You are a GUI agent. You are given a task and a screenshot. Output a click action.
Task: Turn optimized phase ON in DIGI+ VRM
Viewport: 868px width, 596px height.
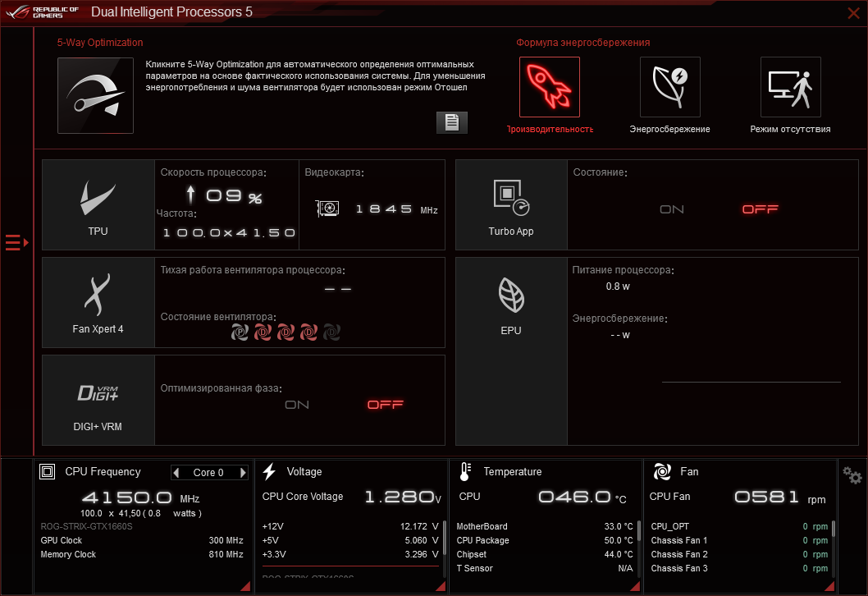(x=297, y=405)
